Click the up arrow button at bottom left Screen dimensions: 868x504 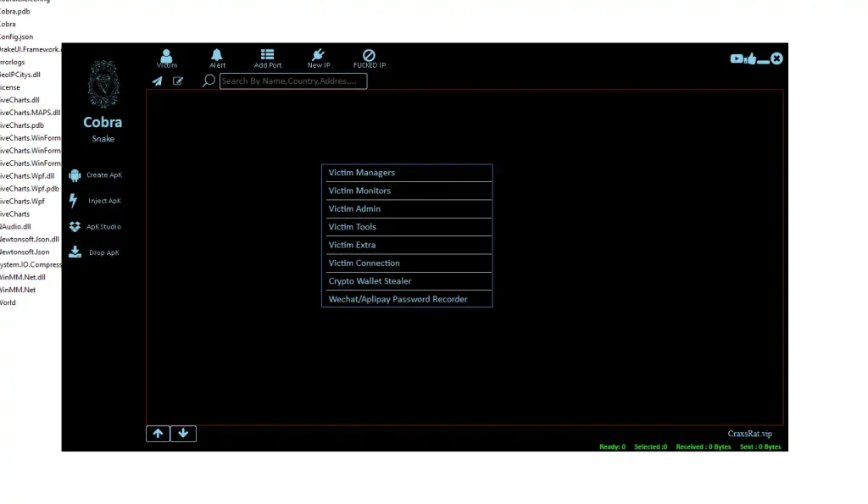[x=158, y=433]
